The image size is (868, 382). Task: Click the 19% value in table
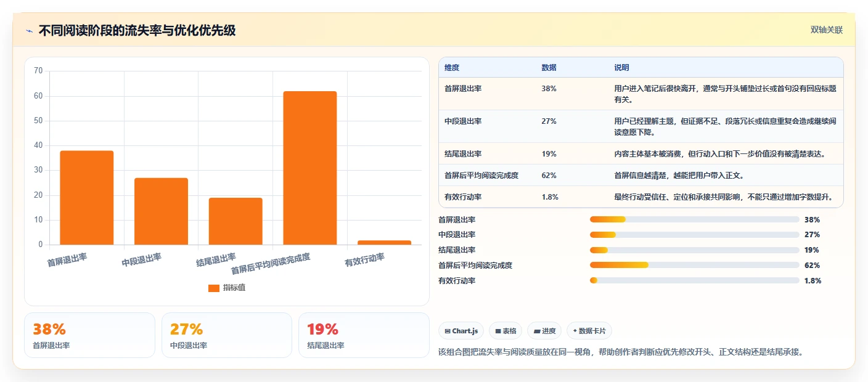point(549,154)
